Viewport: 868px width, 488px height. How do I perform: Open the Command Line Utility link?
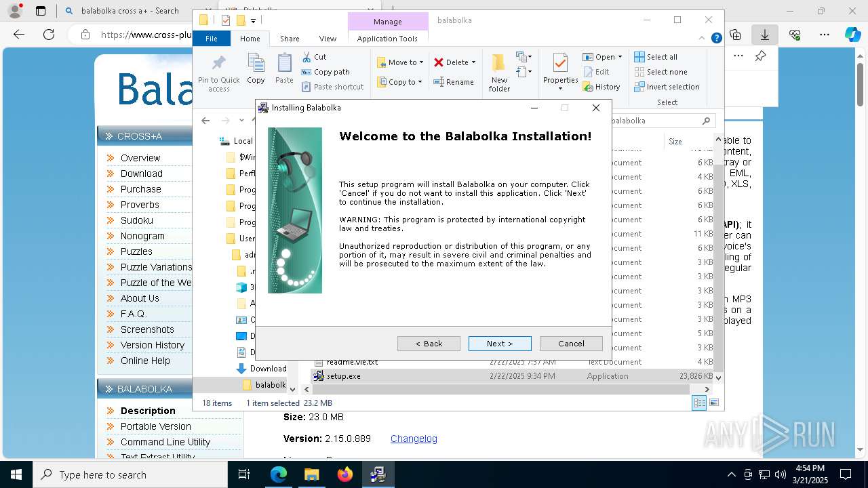pos(165,442)
